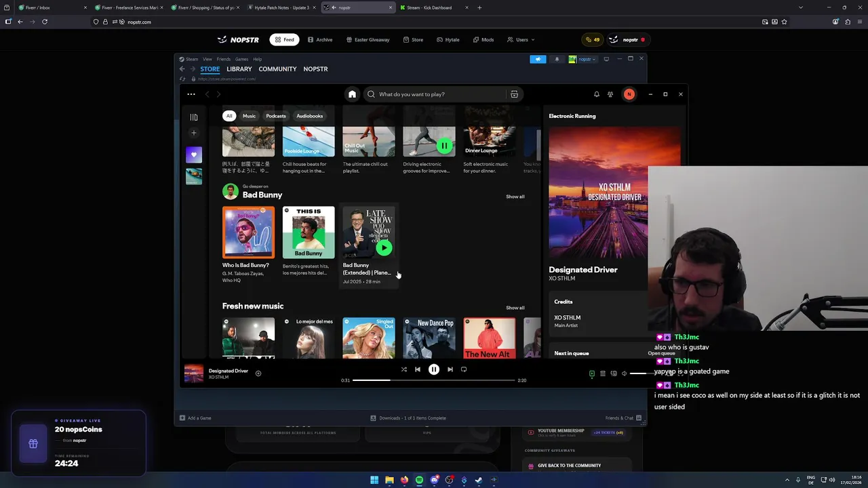Click the Spotify Home icon
Image resolution: width=868 pixels, height=488 pixels.
pyautogui.click(x=352, y=94)
